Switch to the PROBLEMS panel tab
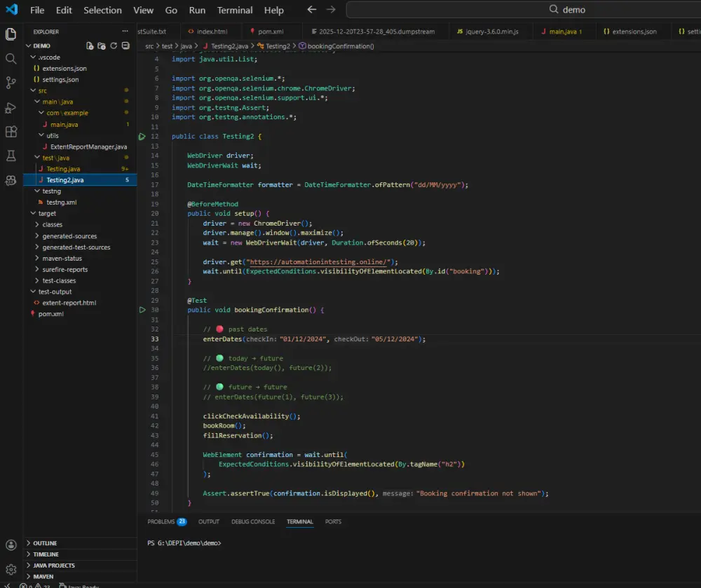 [161, 521]
